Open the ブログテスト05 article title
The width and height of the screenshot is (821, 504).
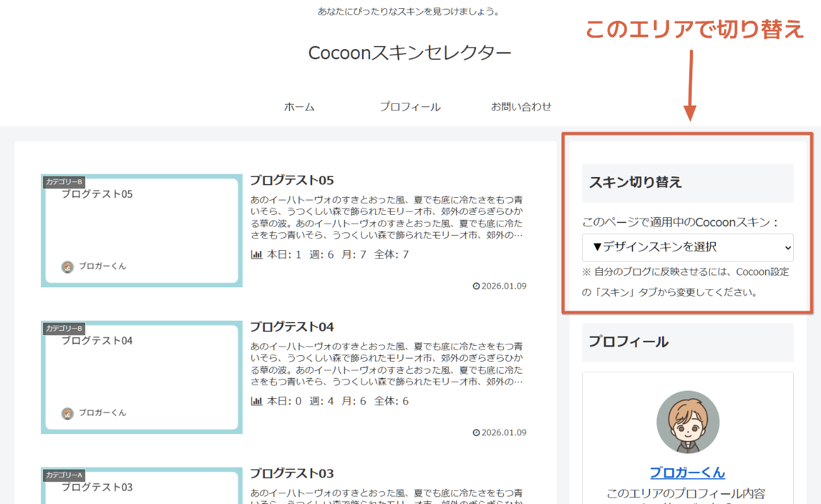[292, 180]
